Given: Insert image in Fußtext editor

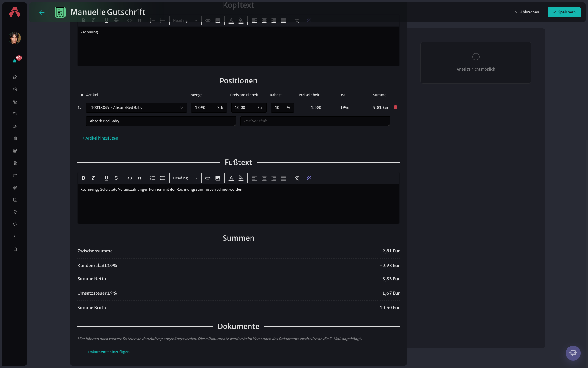Looking at the screenshot, I should pos(218,178).
